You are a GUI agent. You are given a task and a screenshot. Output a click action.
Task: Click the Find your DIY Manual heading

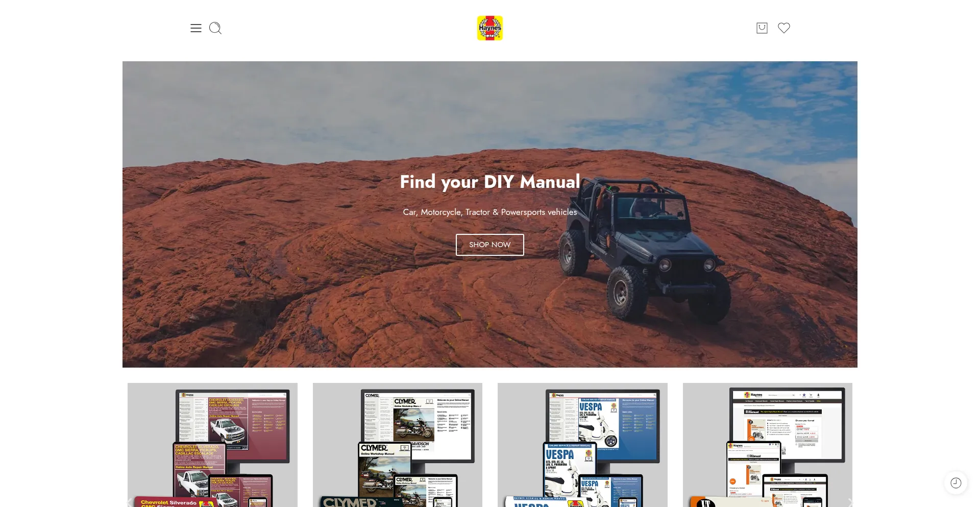point(490,182)
